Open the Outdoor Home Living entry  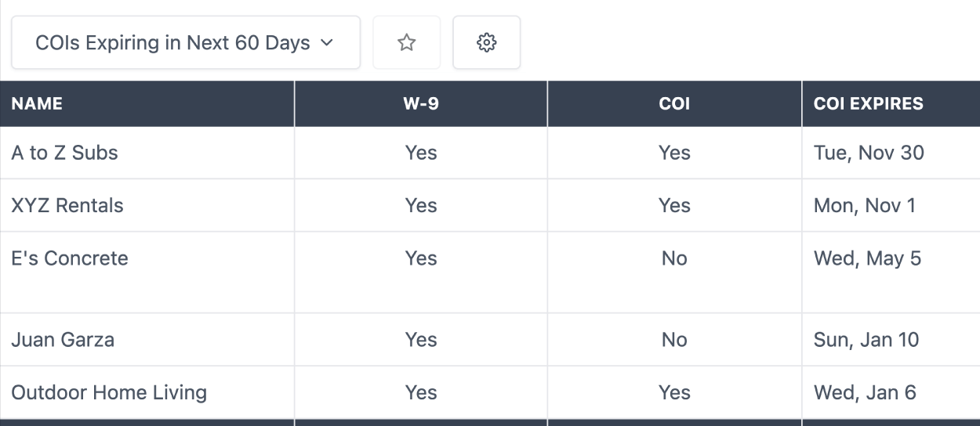coord(109,392)
